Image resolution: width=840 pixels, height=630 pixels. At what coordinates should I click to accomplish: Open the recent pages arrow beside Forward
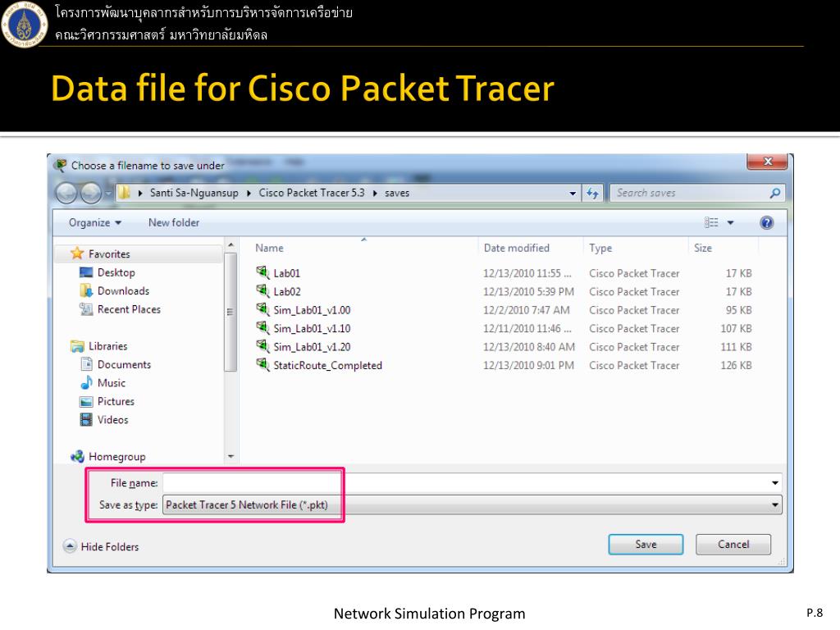(x=108, y=193)
